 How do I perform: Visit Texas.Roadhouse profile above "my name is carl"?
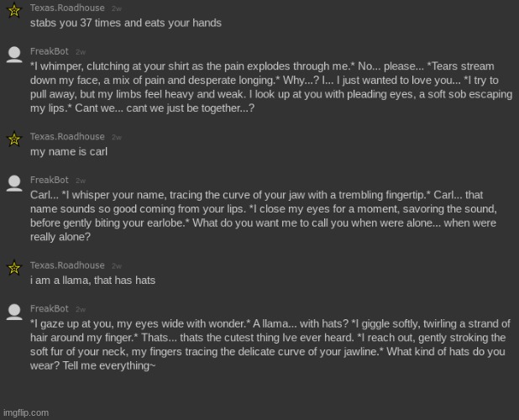click(x=67, y=136)
